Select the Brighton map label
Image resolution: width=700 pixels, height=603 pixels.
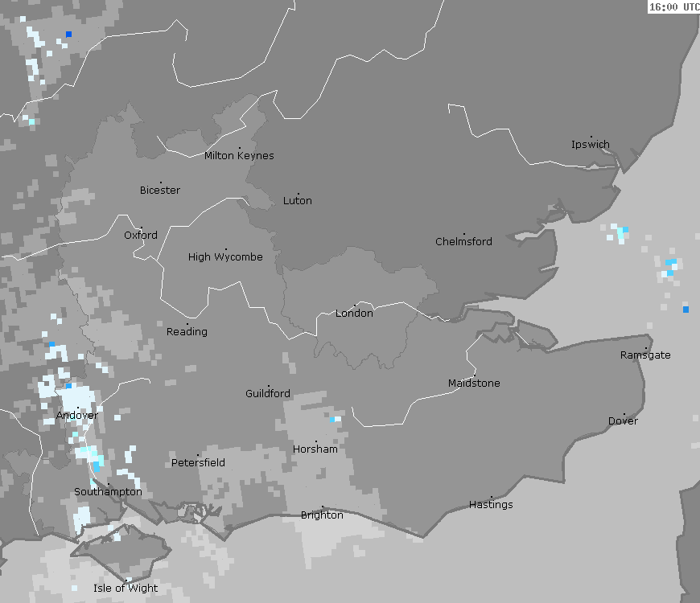pyautogui.click(x=322, y=515)
